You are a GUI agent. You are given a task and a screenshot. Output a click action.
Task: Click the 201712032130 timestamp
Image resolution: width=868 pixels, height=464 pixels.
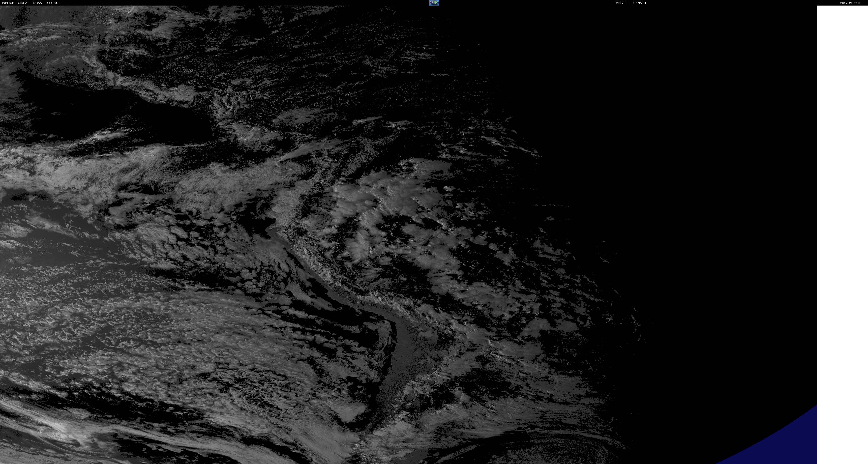point(850,3)
